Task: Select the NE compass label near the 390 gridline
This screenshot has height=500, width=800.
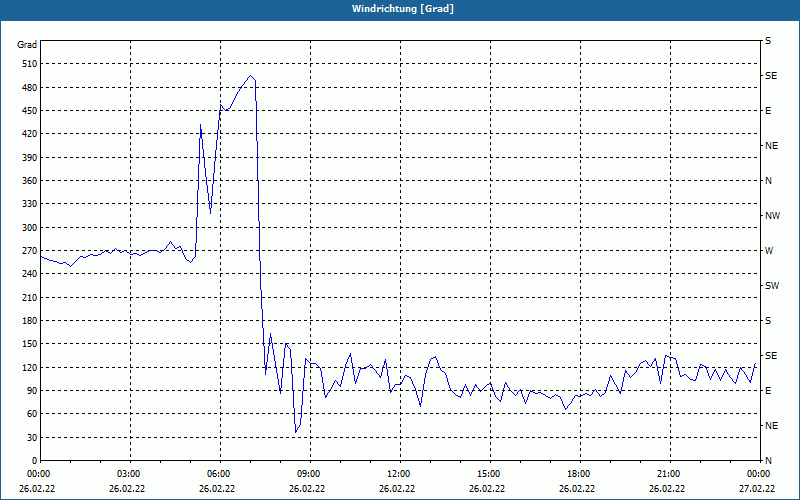Action: 771,146
